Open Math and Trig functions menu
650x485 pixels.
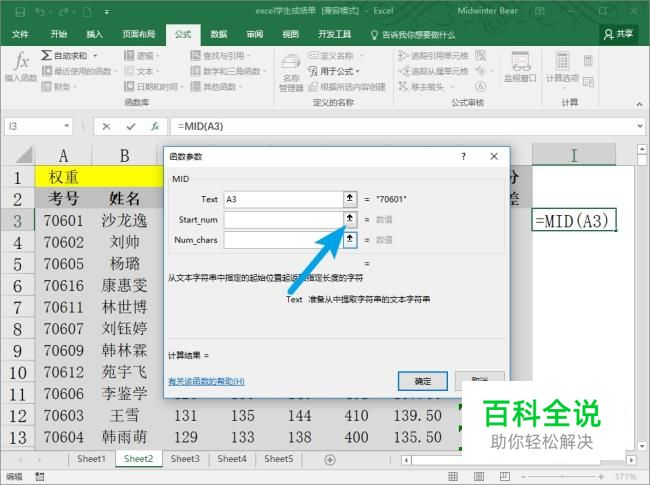coord(228,71)
